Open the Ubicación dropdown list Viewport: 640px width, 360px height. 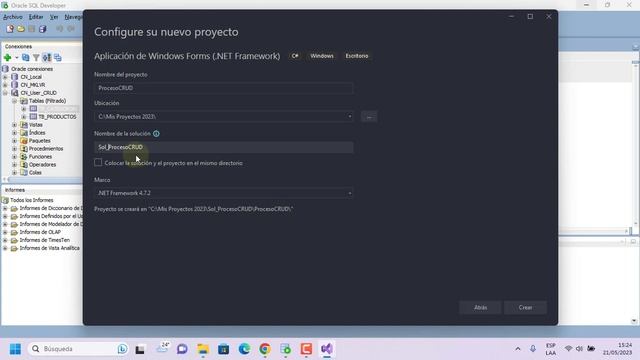(x=349, y=117)
